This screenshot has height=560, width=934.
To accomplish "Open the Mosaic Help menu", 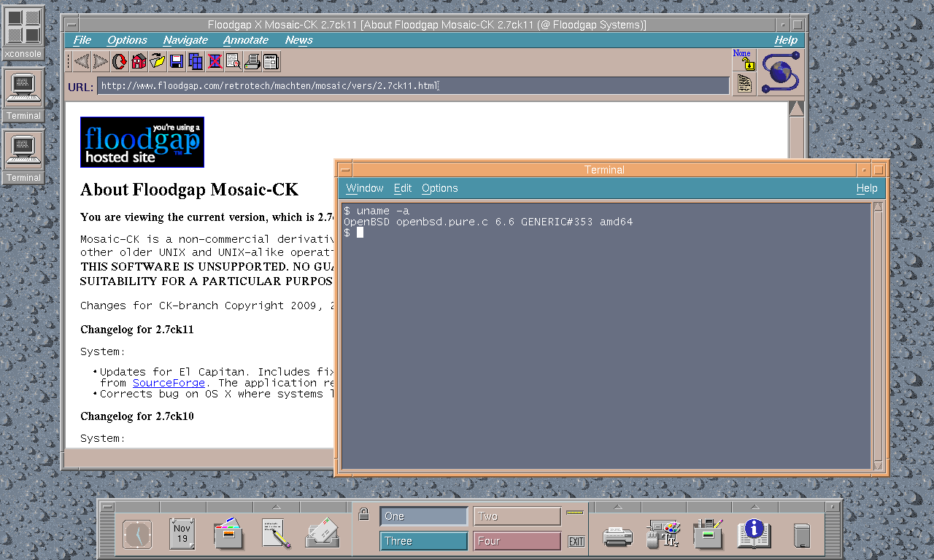I will [x=786, y=40].
